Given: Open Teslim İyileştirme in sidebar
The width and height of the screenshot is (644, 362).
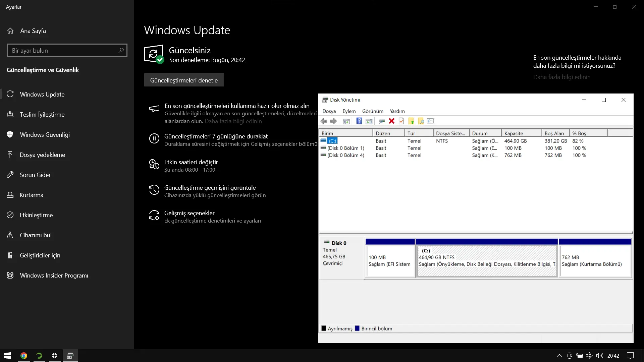Looking at the screenshot, I should click(x=67, y=115).
